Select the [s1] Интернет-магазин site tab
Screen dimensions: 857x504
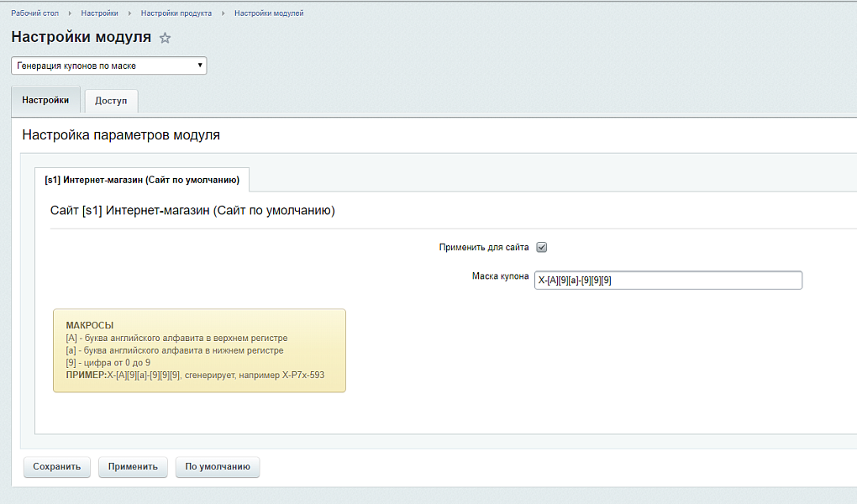pyautogui.click(x=142, y=180)
